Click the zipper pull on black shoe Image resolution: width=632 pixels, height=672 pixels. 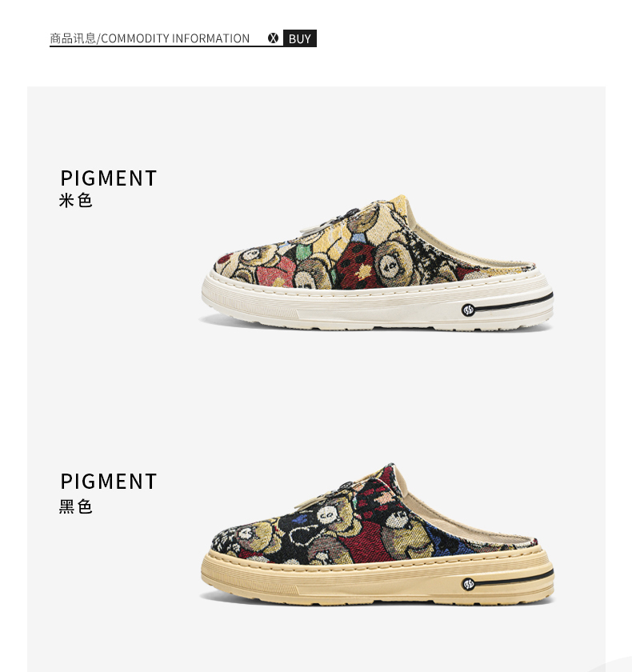(x=308, y=502)
